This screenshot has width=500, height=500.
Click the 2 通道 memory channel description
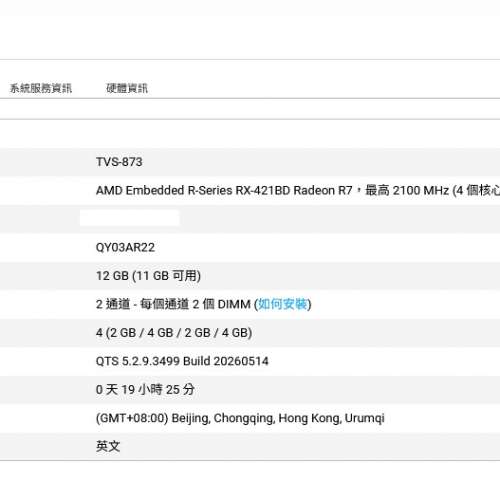203,304
